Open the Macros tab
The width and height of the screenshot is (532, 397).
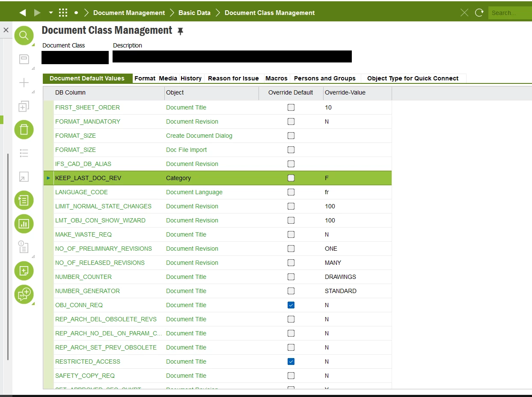(276, 78)
